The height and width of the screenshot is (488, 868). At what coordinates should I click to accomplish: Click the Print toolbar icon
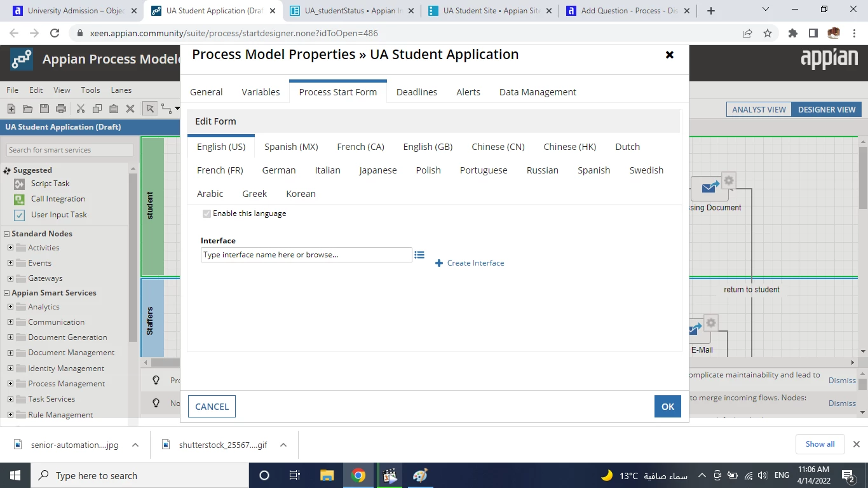[x=61, y=109]
